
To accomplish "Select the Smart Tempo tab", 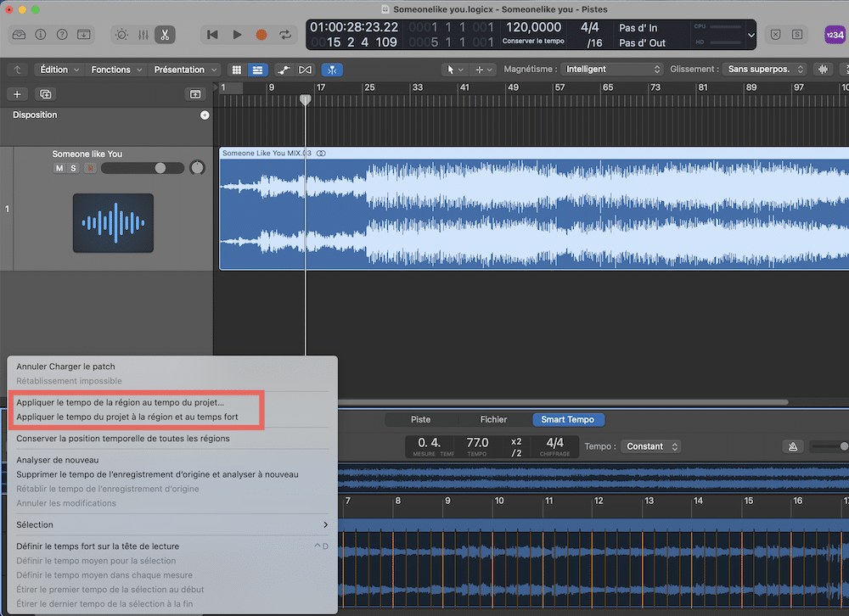I will coord(567,419).
